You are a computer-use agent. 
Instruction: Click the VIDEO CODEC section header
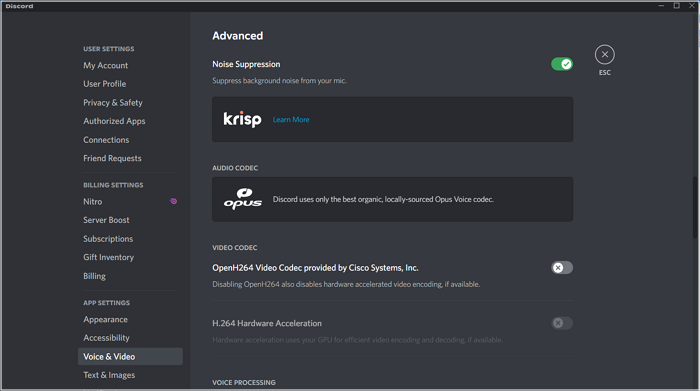click(x=234, y=247)
